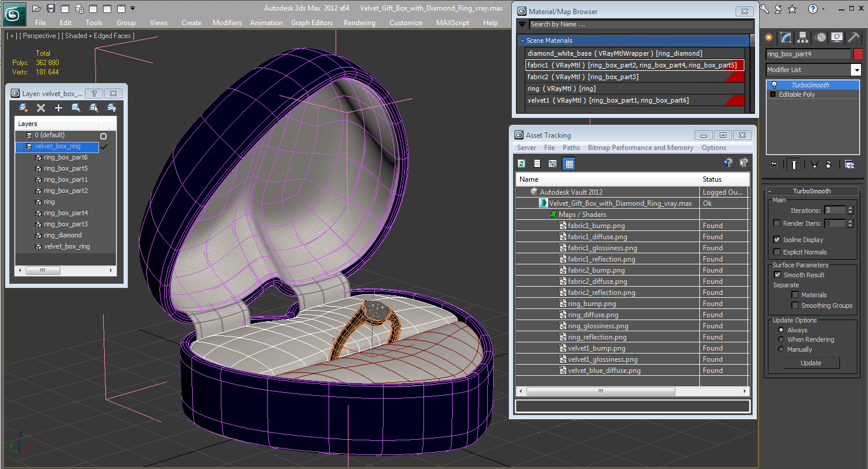Screen dimensions: 868x469
Task: Click Remove Modifier trash icon under stack
Action: pyautogui.click(x=828, y=165)
